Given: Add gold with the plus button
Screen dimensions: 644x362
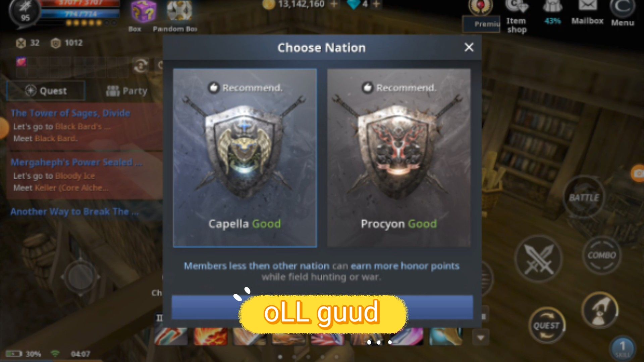Looking at the screenshot, I should (x=334, y=4).
